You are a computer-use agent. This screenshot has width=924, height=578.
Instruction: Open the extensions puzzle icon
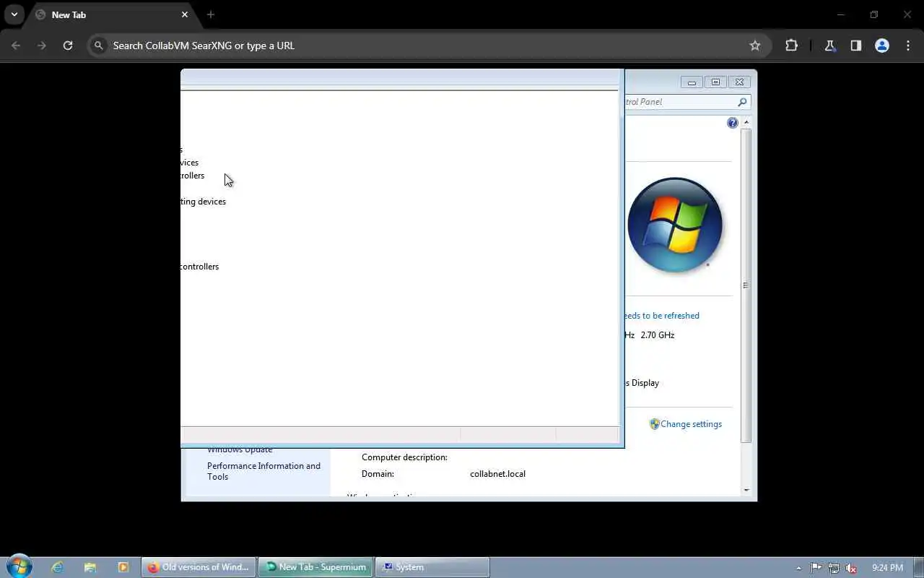(x=791, y=46)
